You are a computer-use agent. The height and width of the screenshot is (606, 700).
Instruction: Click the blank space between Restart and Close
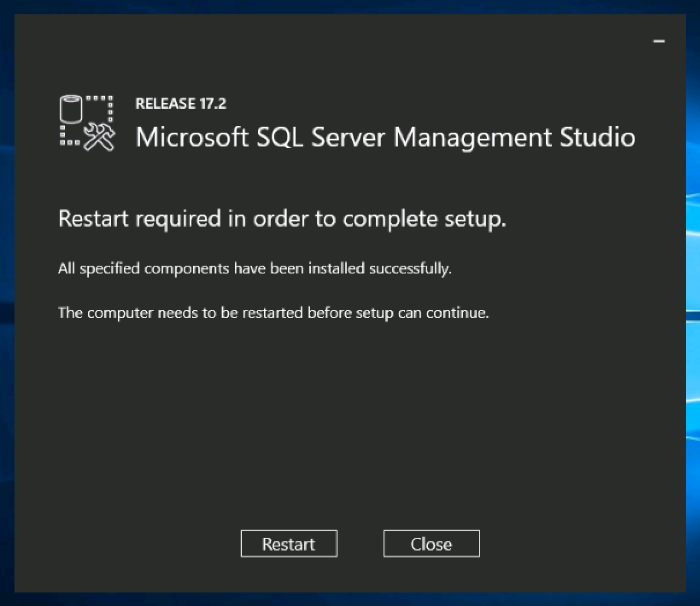coord(360,544)
